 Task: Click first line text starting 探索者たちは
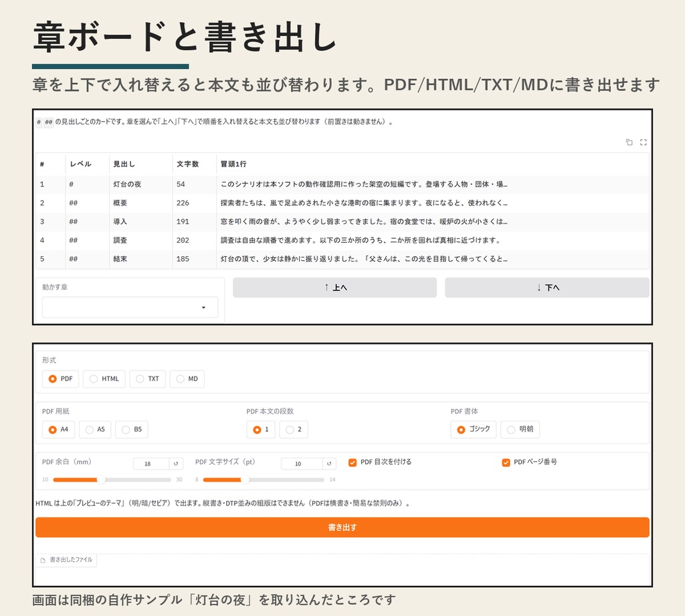click(x=364, y=203)
